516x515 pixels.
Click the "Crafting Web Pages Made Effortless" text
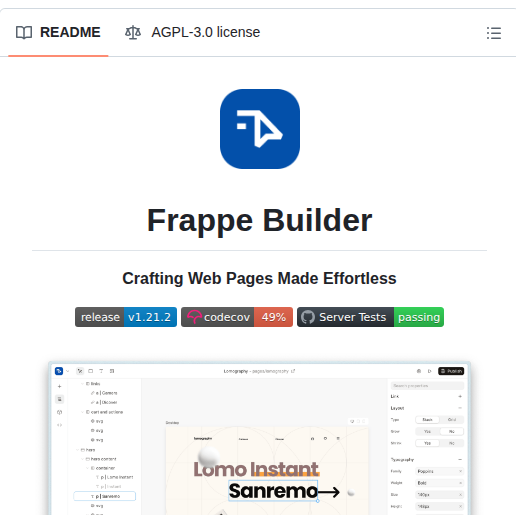tap(259, 278)
